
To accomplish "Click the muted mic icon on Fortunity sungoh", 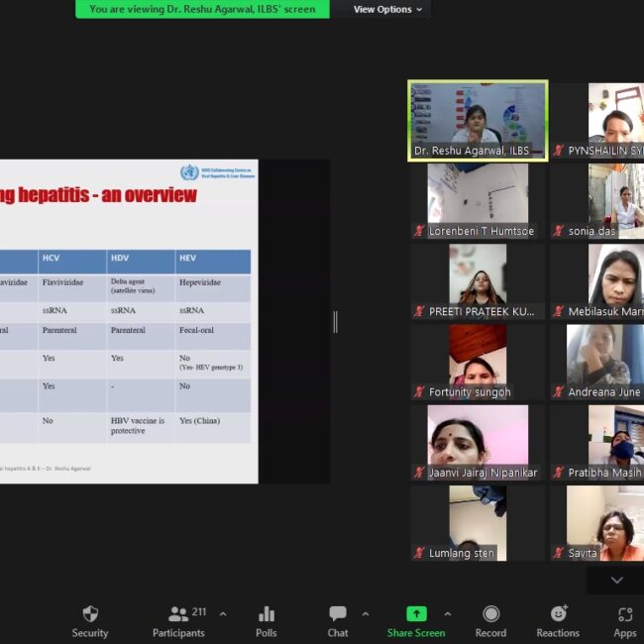I will coord(419,392).
